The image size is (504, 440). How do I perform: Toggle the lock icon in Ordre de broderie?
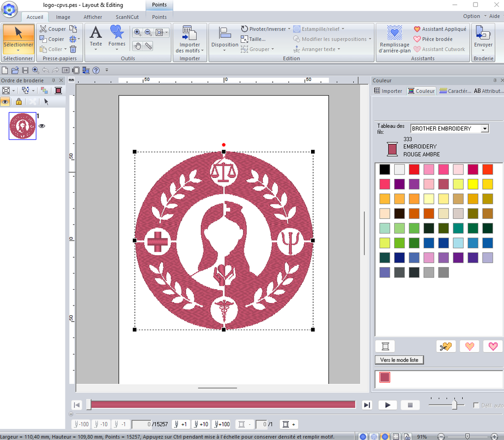(19, 102)
